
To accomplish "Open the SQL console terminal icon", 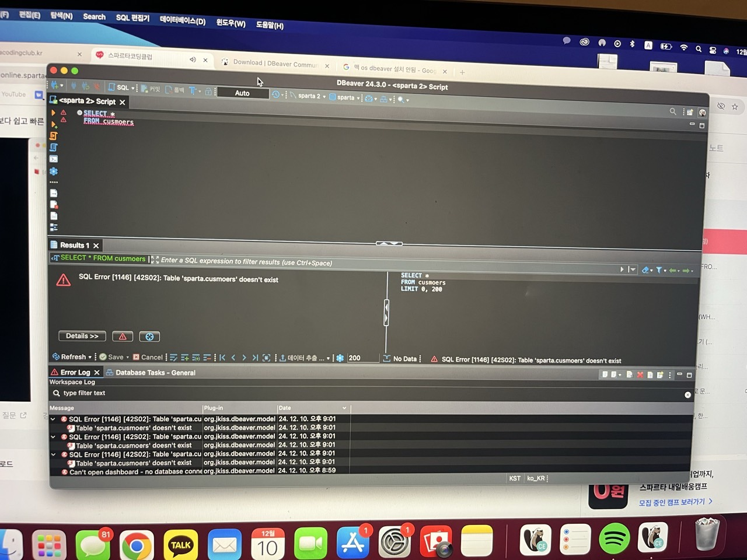I will click(x=54, y=159).
